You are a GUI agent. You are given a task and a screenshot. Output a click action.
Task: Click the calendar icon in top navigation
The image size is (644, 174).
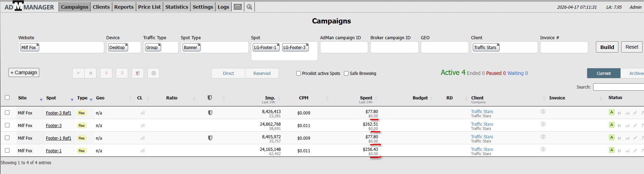[238, 7]
